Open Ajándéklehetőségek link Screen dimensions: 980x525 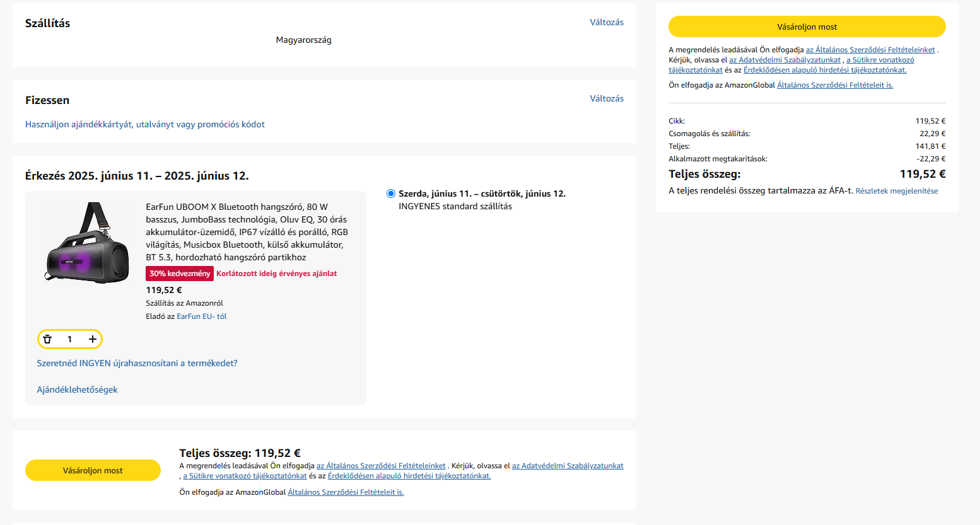click(77, 389)
